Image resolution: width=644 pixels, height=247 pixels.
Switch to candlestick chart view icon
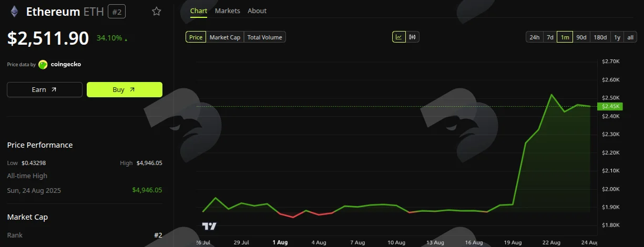click(413, 37)
